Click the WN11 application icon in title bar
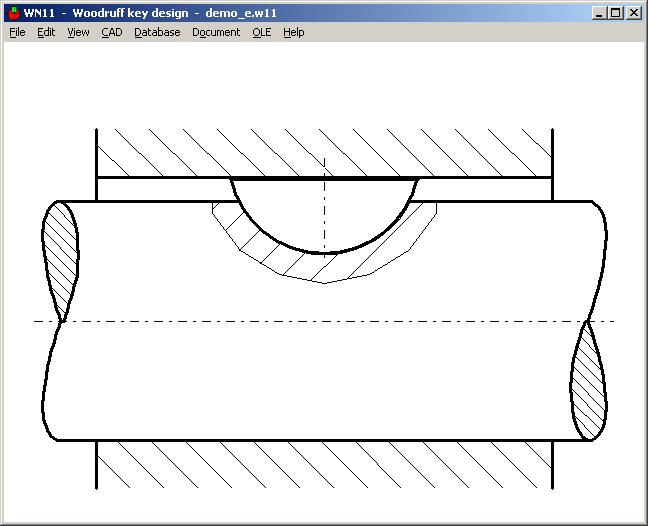Image resolution: width=648 pixels, height=526 pixels. [13, 13]
